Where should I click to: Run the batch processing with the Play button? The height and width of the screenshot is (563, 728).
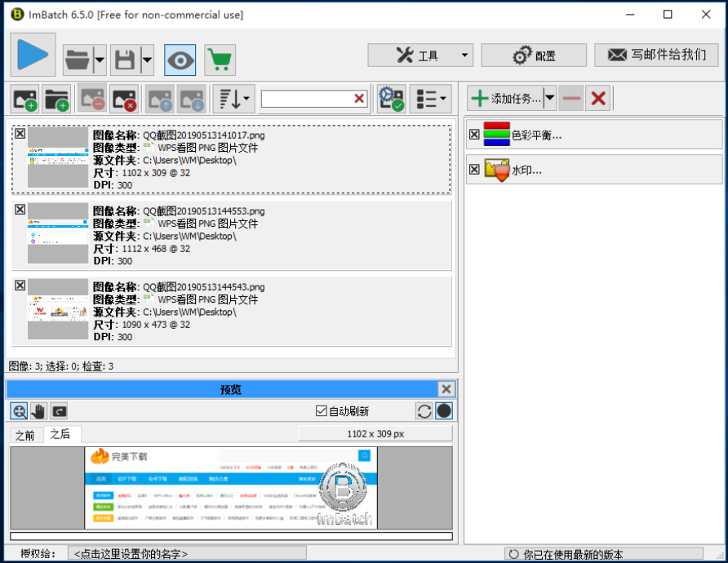point(33,55)
